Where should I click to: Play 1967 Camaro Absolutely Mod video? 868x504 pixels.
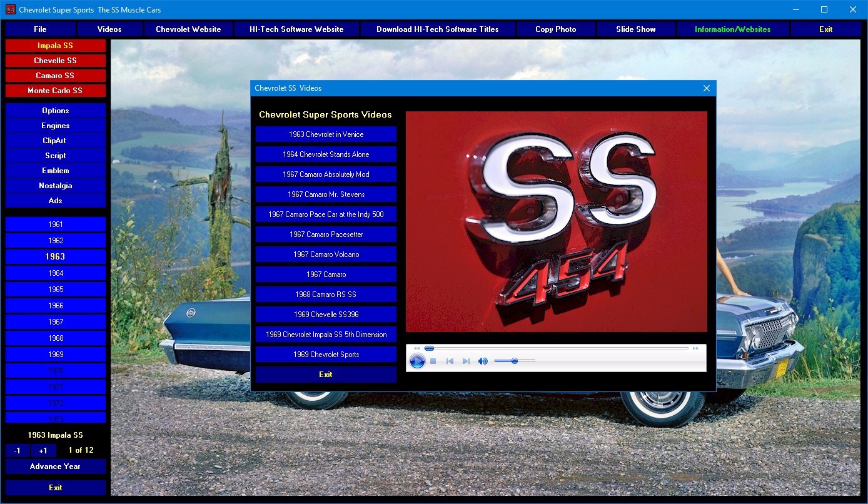click(326, 174)
